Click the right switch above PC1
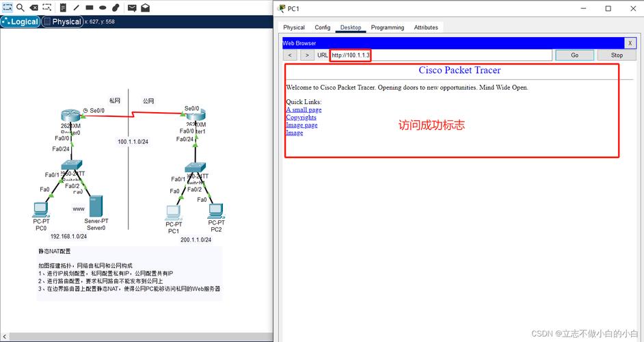 196,168
